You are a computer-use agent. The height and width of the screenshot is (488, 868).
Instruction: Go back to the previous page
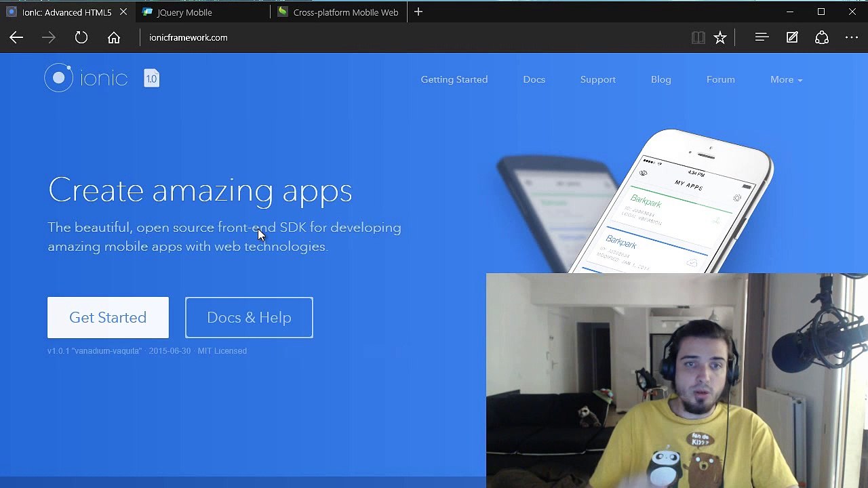pos(16,38)
